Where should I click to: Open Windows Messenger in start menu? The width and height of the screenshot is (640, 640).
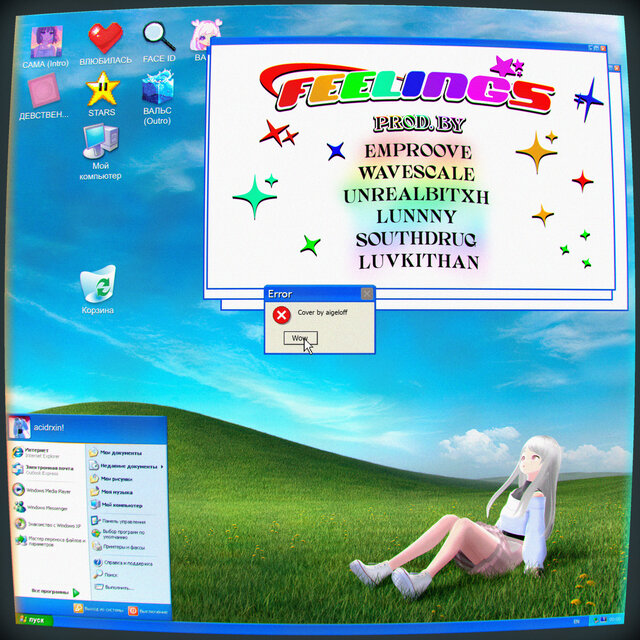click(40, 507)
